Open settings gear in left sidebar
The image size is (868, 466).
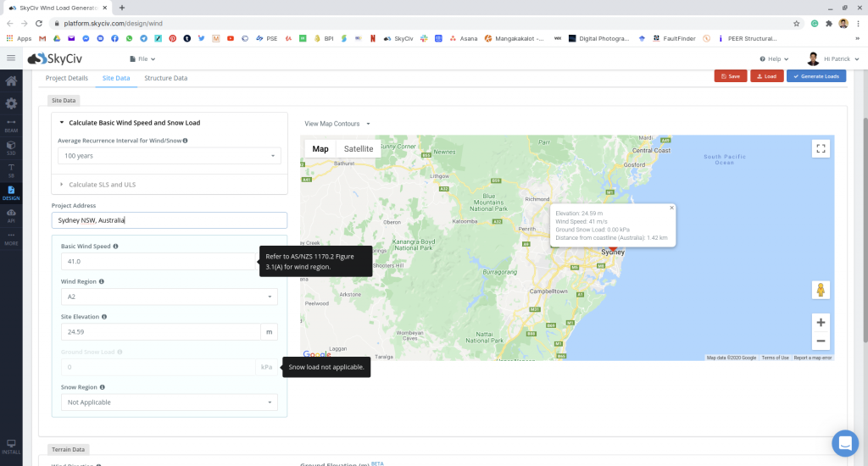point(11,103)
